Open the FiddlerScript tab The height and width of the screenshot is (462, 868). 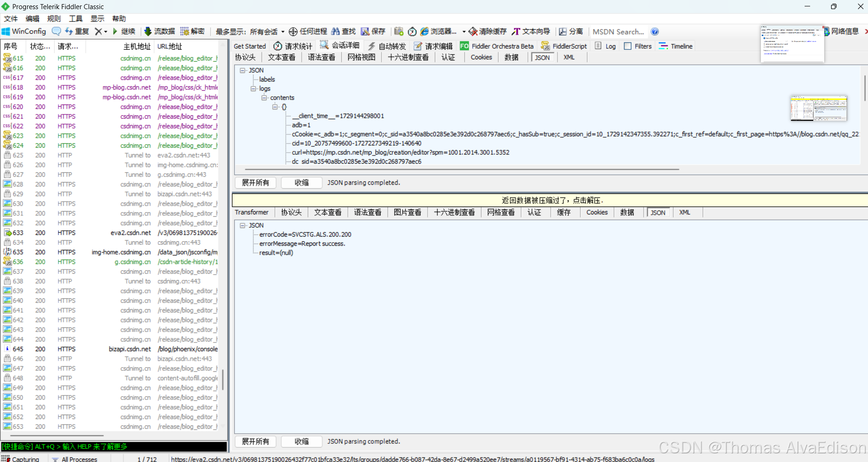(564, 46)
